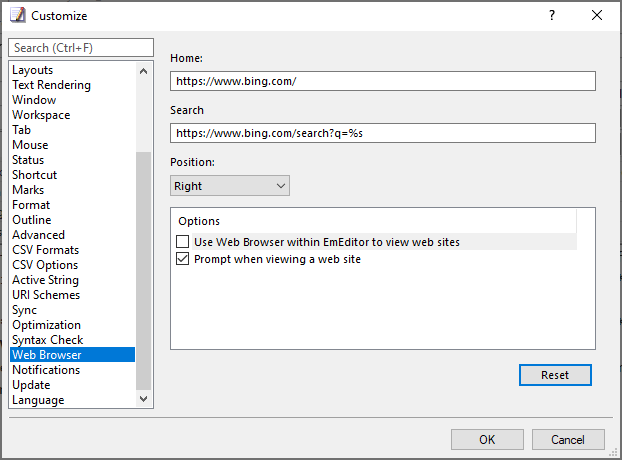Select Notifications category

[x=46, y=370]
